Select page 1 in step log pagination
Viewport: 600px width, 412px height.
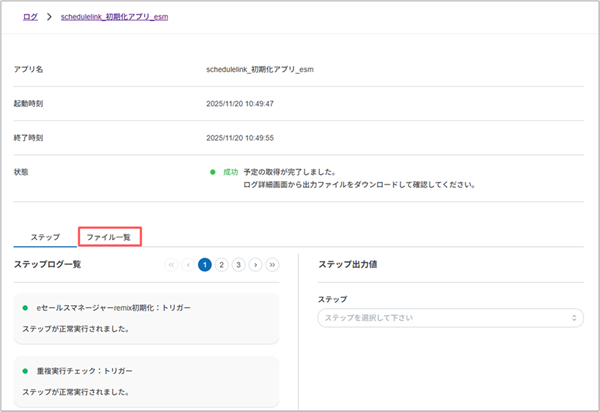205,265
